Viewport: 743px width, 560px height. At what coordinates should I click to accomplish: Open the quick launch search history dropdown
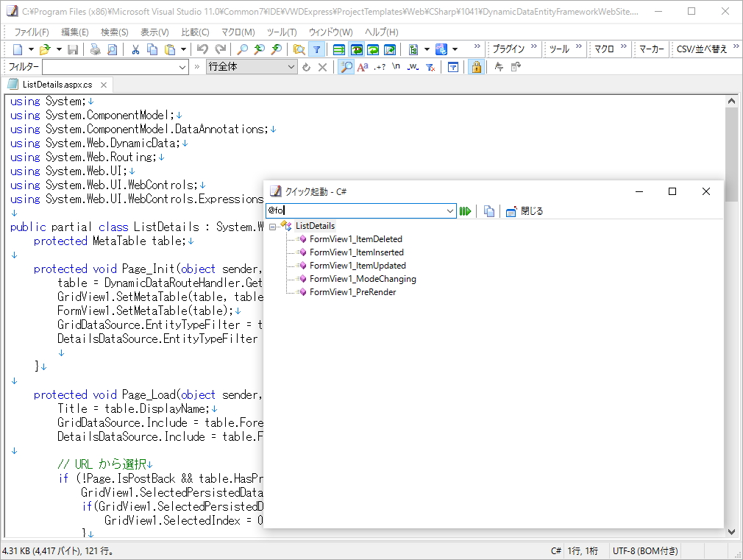click(x=450, y=211)
